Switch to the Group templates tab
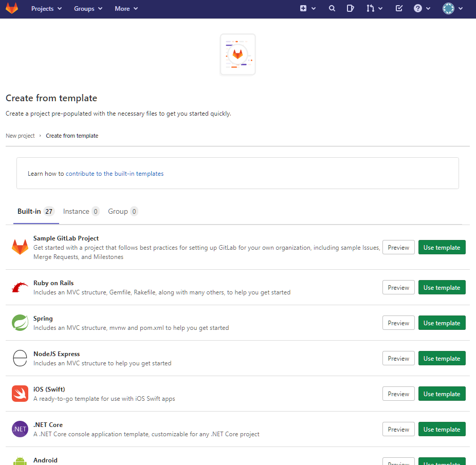This screenshot has height=465, width=476. tap(123, 211)
